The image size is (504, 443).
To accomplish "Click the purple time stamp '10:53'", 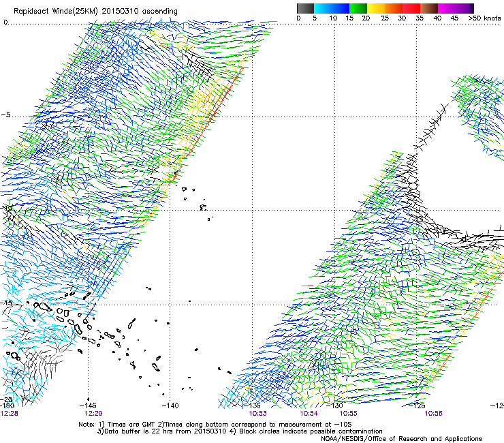I will click(257, 414).
